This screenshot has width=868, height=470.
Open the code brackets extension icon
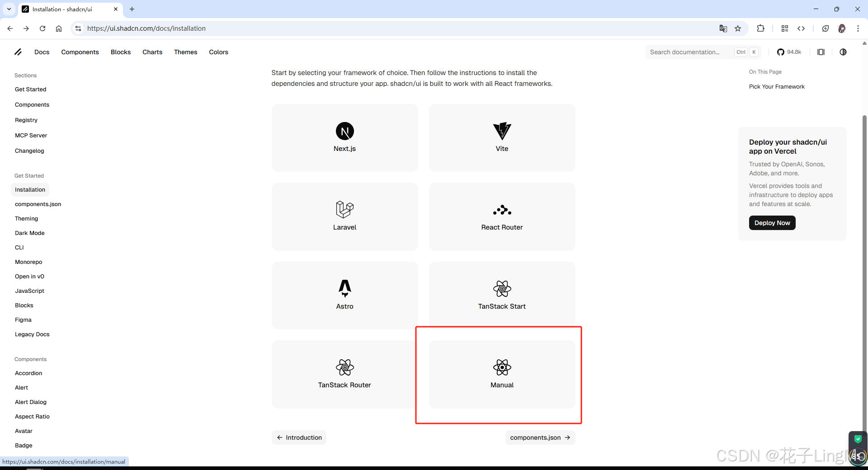tap(801, 28)
